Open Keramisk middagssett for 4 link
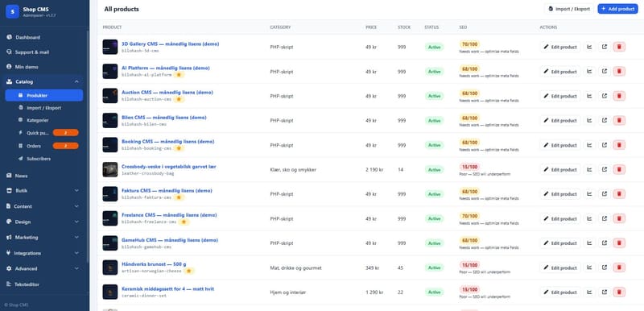 tap(167, 288)
